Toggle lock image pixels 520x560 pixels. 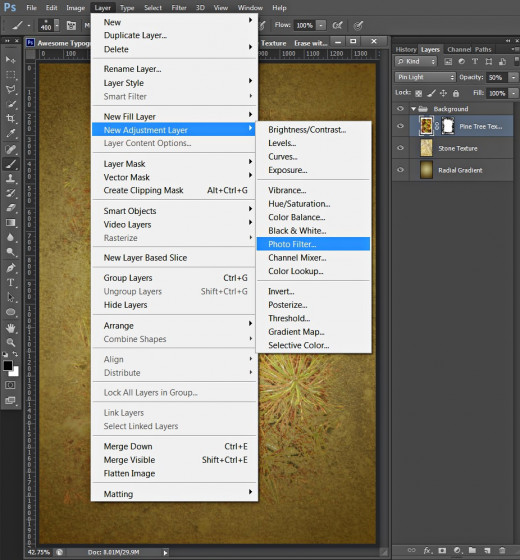tap(431, 94)
